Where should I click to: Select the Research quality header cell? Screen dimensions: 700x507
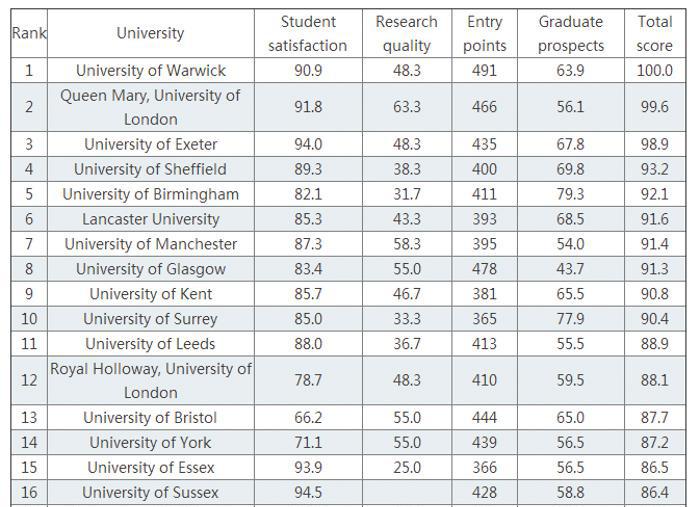(x=407, y=33)
